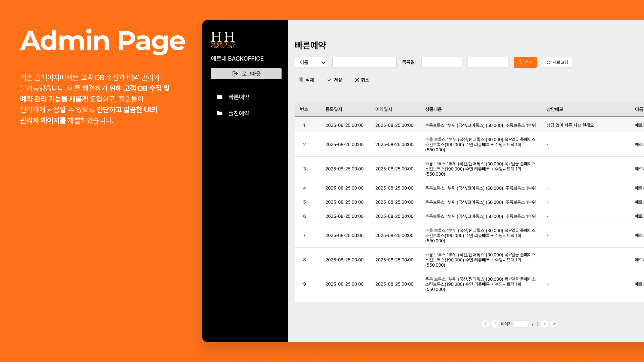644x362 pixels.
Task: Sort by the 예약일시 column header
Action: [x=383, y=109]
